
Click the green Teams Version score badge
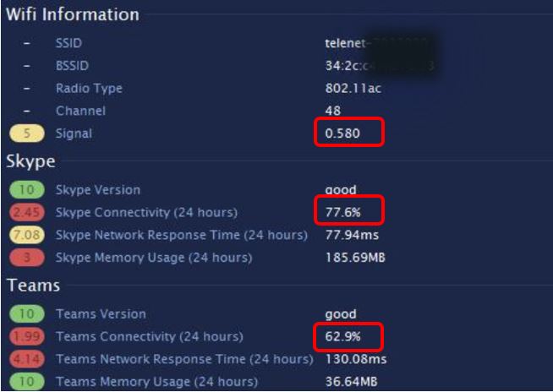pos(25,314)
